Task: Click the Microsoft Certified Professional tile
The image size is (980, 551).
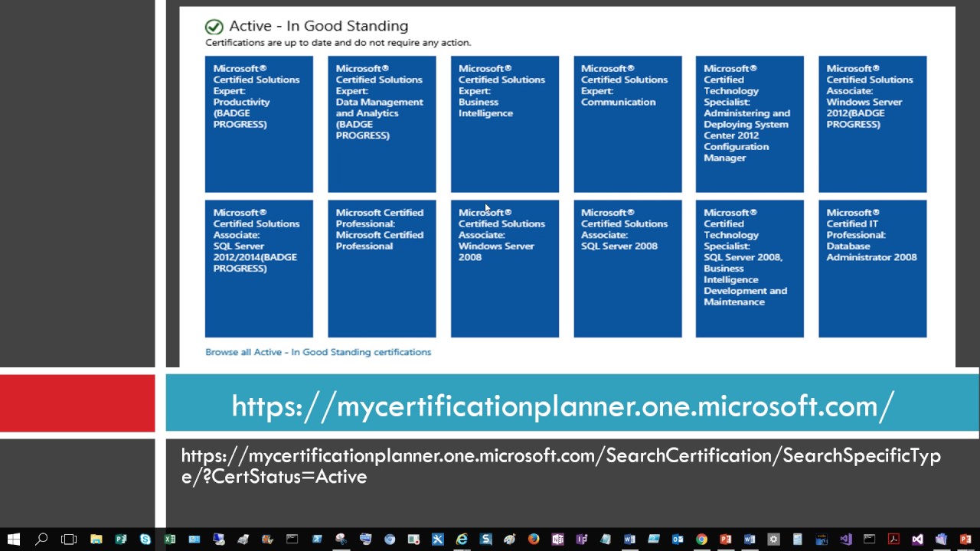Action: pos(382,269)
